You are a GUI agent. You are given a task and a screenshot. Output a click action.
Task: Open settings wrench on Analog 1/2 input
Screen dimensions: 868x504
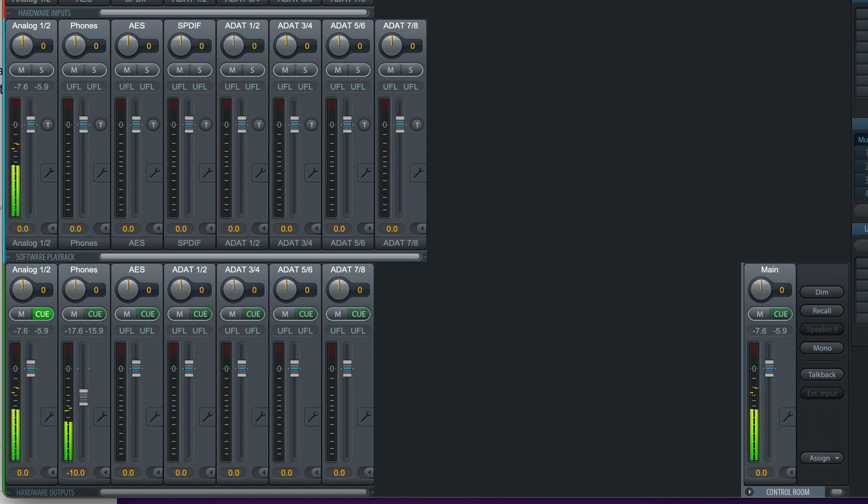[x=49, y=173]
